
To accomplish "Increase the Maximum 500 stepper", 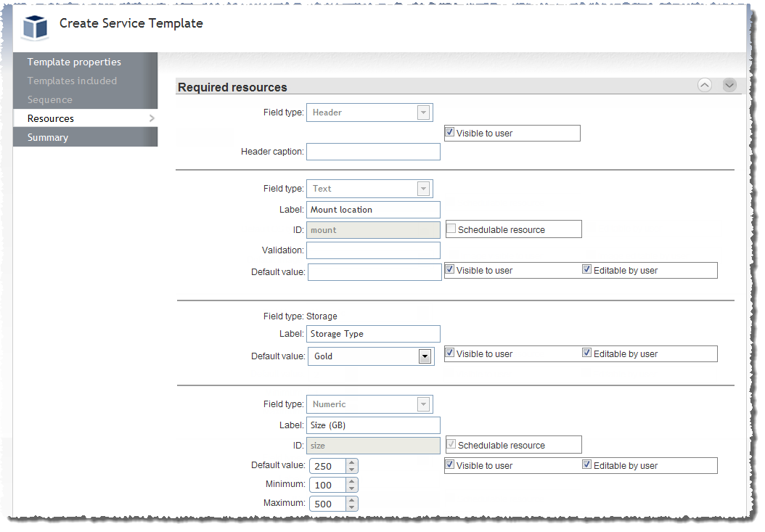I will click(352, 500).
